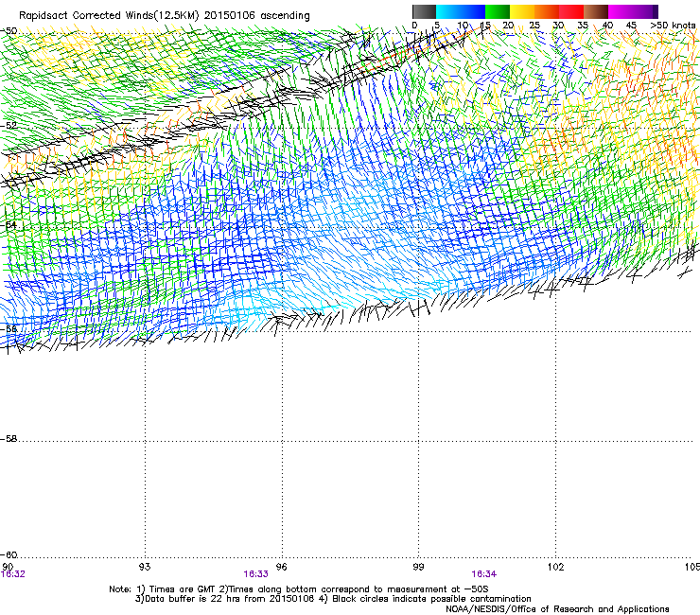The height and width of the screenshot is (615, 700).
Task: Click the -50 latitude label
Action: (9, 31)
